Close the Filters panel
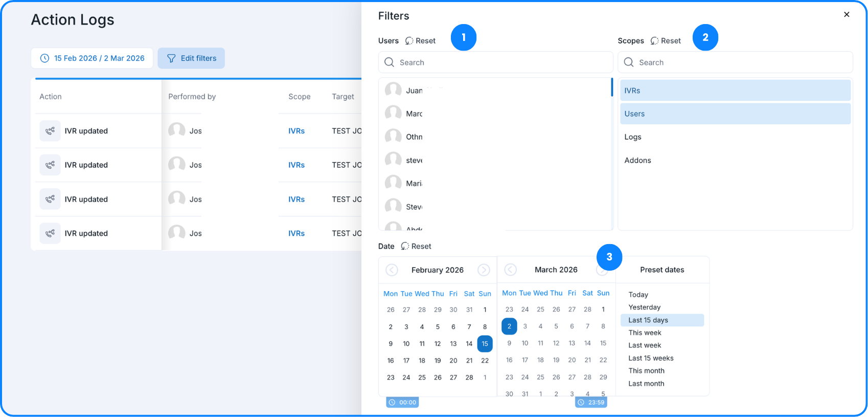This screenshot has width=868, height=417. (847, 15)
